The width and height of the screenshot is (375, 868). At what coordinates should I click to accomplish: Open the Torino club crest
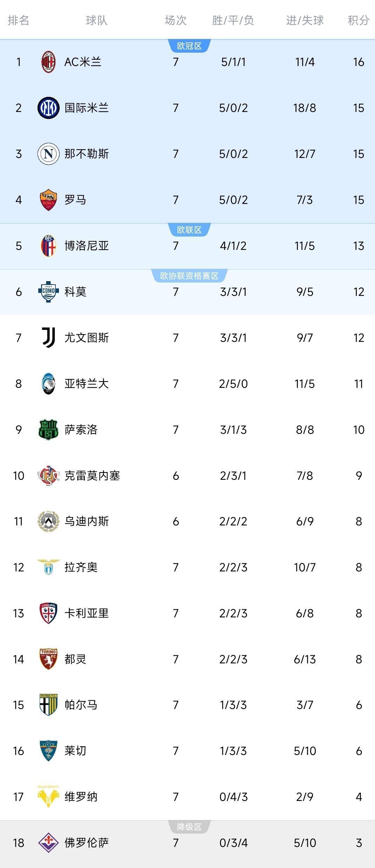point(48,659)
